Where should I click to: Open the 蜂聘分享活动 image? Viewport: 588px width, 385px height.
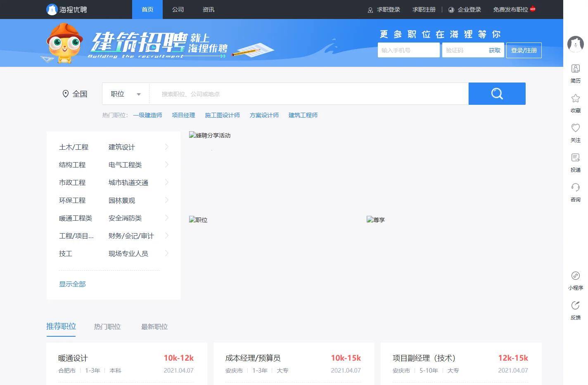210,135
